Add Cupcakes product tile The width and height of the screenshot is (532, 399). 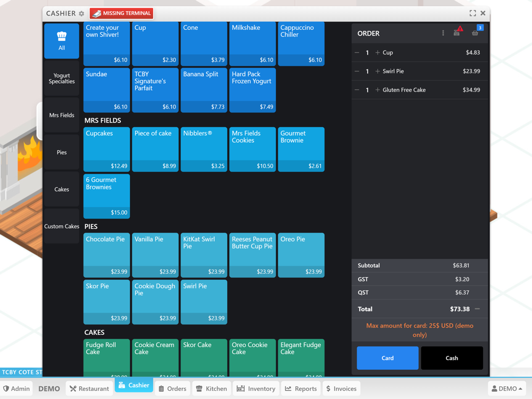(106, 149)
